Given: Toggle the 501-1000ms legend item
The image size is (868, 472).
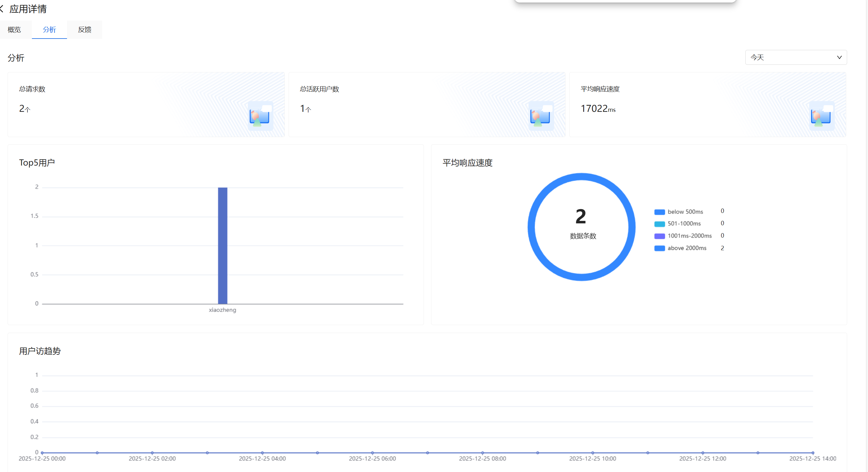Looking at the screenshot, I should coord(684,224).
